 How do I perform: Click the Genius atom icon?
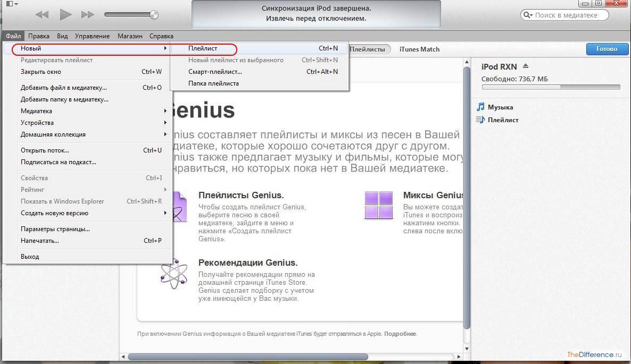(x=174, y=274)
